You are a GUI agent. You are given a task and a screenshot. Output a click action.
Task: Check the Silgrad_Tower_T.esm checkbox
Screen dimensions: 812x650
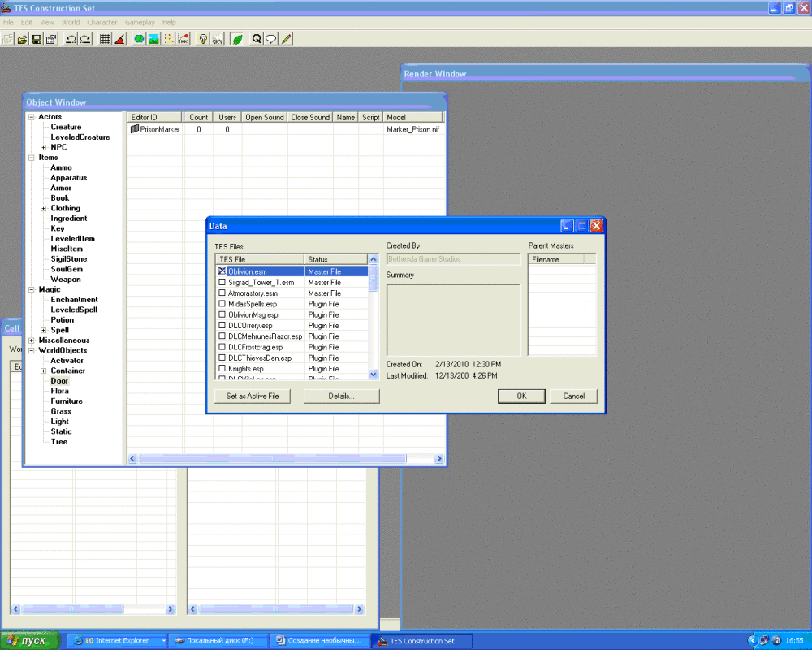pyautogui.click(x=222, y=282)
